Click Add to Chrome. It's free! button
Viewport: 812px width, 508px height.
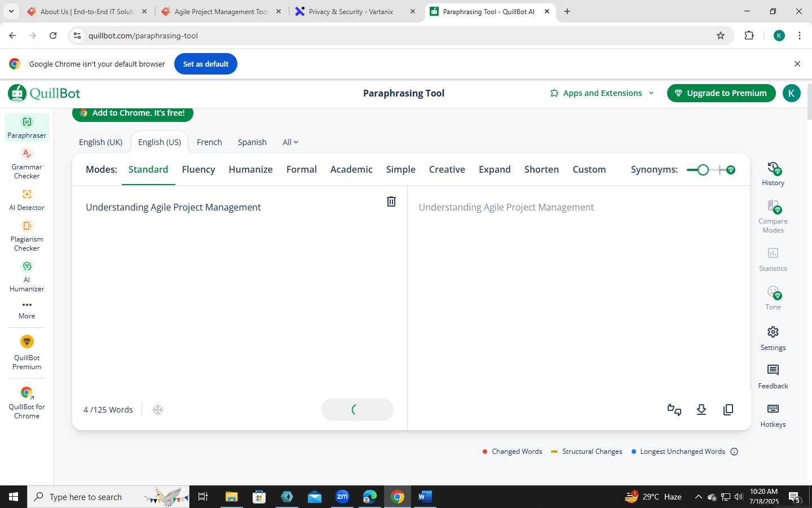(x=133, y=113)
